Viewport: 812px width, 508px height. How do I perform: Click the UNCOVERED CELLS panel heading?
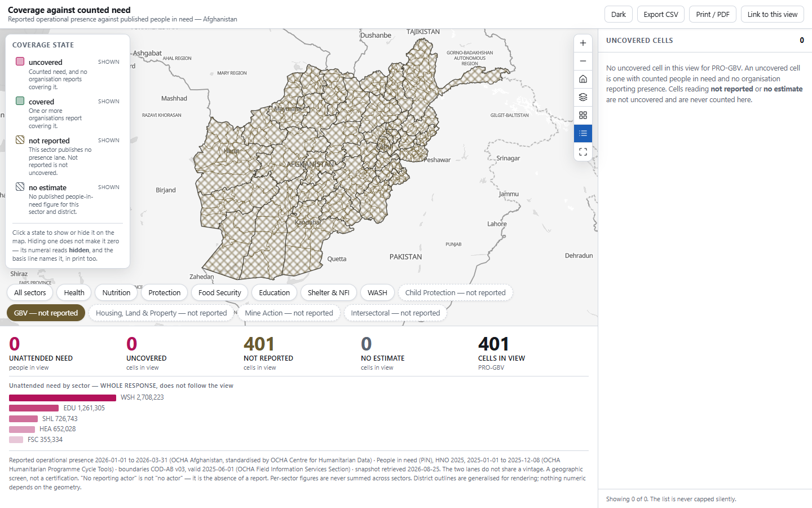pos(639,41)
